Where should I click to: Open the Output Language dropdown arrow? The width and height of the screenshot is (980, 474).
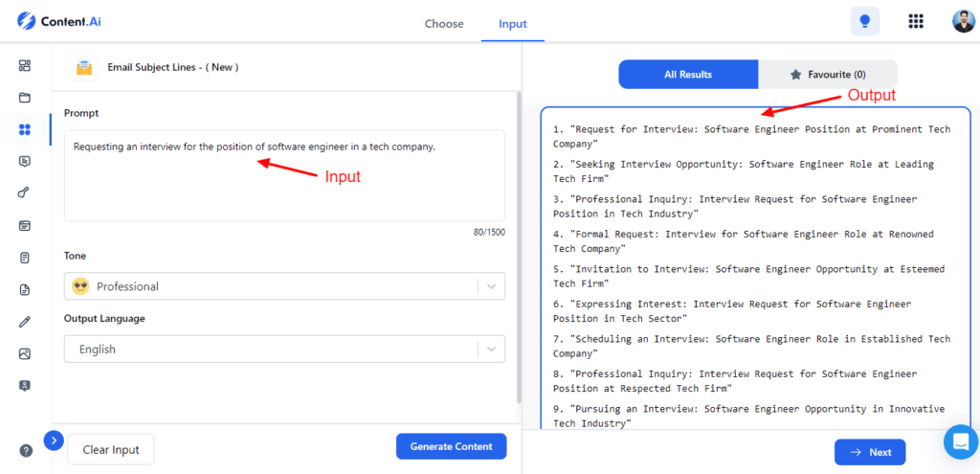pyautogui.click(x=491, y=349)
